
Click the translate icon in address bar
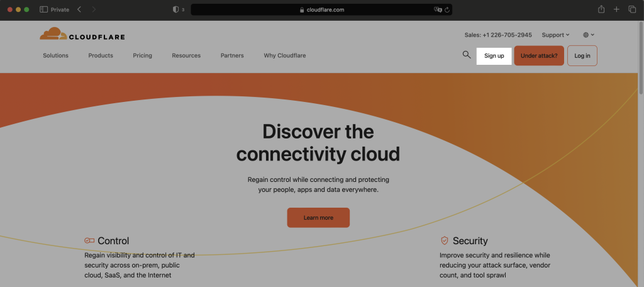(x=438, y=10)
